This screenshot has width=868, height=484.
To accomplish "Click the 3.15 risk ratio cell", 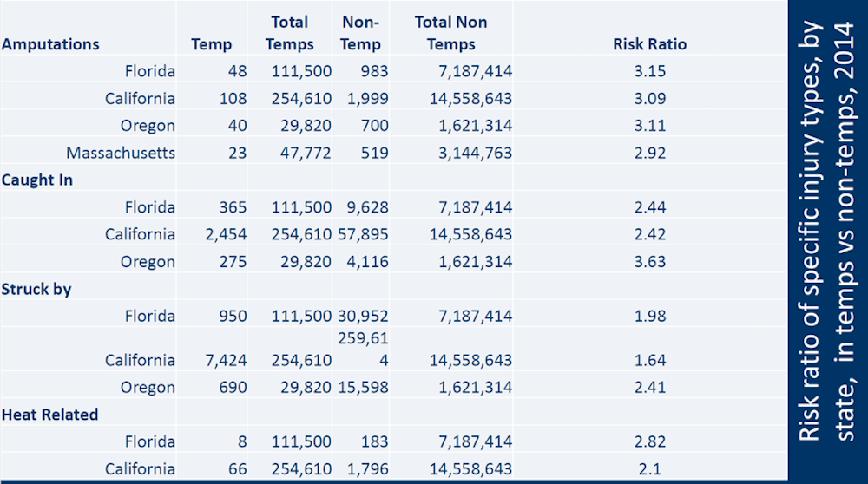I will coord(649,71).
